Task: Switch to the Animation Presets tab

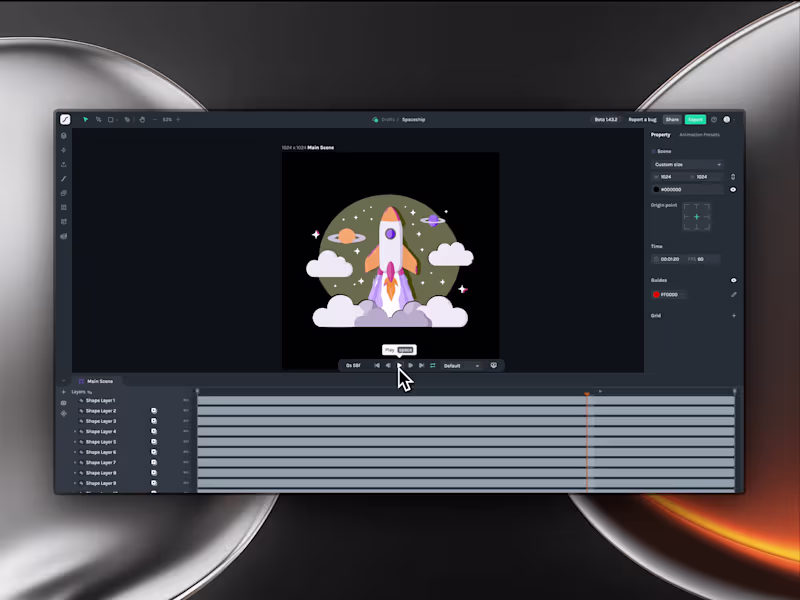Action: (x=699, y=135)
